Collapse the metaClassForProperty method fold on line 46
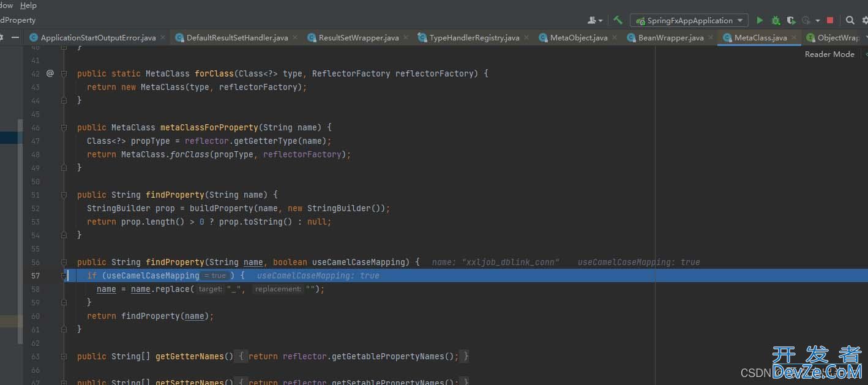The height and width of the screenshot is (385, 868). [x=64, y=127]
